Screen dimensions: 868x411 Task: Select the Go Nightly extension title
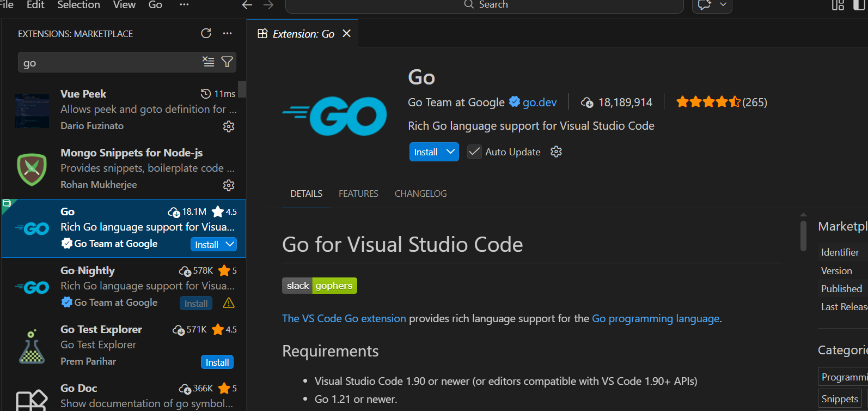tap(88, 270)
